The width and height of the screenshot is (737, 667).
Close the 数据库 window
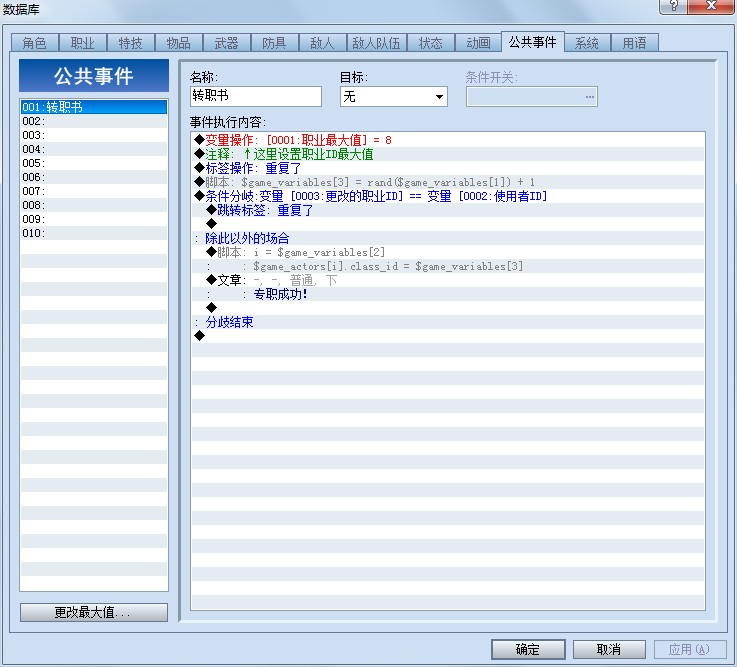(x=711, y=6)
